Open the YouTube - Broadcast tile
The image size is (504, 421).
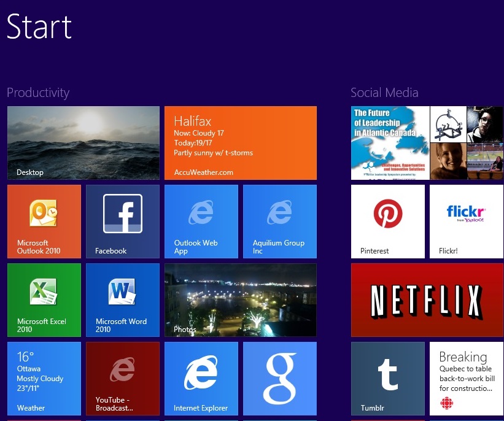pos(123,379)
